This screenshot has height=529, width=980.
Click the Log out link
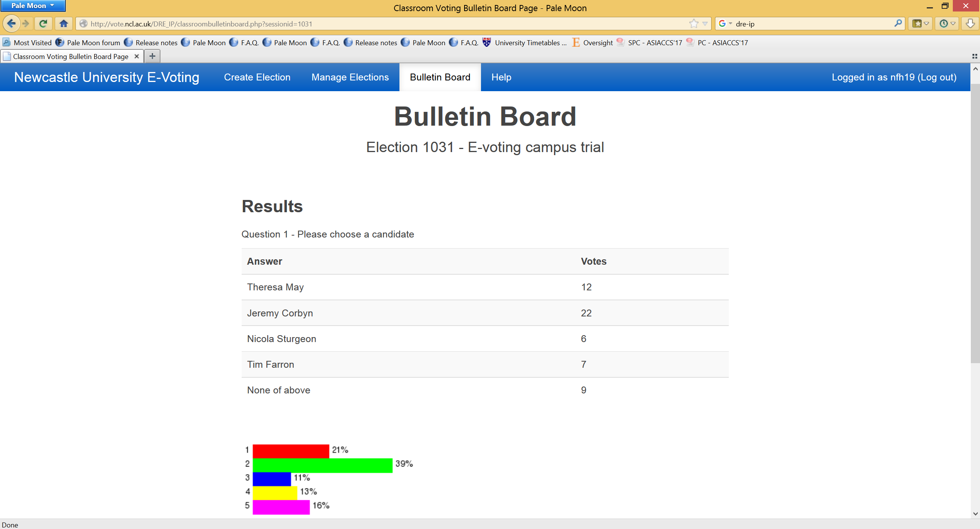pyautogui.click(x=937, y=77)
